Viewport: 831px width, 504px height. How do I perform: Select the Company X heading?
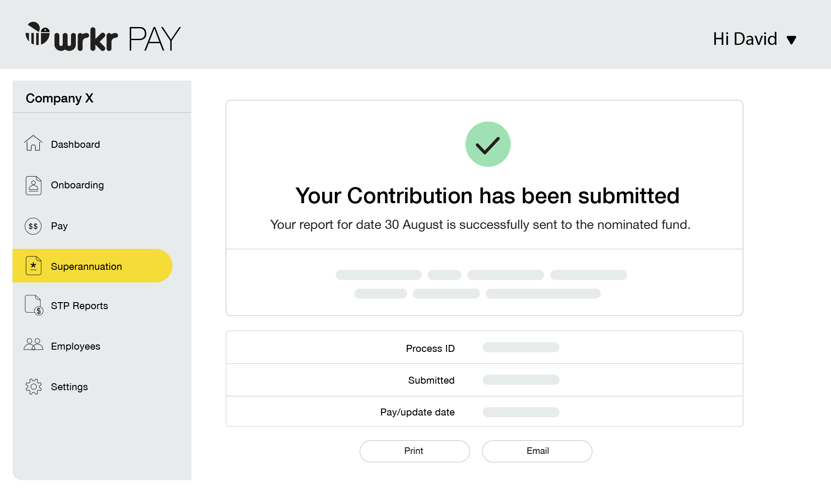pyautogui.click(x=60, y=98)
